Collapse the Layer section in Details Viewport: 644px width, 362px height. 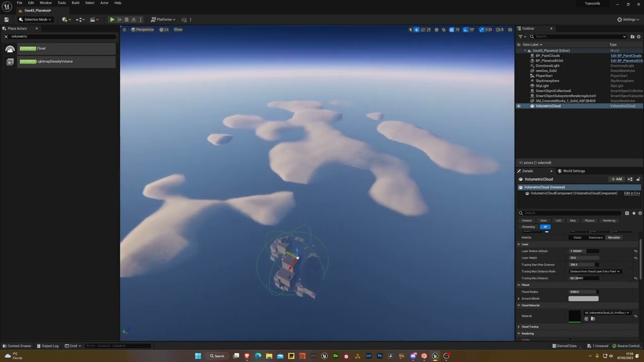click(x=519, y=244)
